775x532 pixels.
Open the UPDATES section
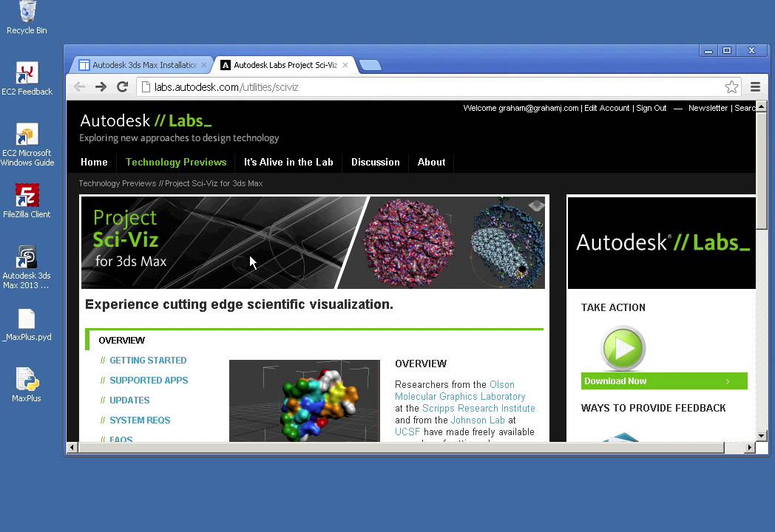tap(129, 400)
